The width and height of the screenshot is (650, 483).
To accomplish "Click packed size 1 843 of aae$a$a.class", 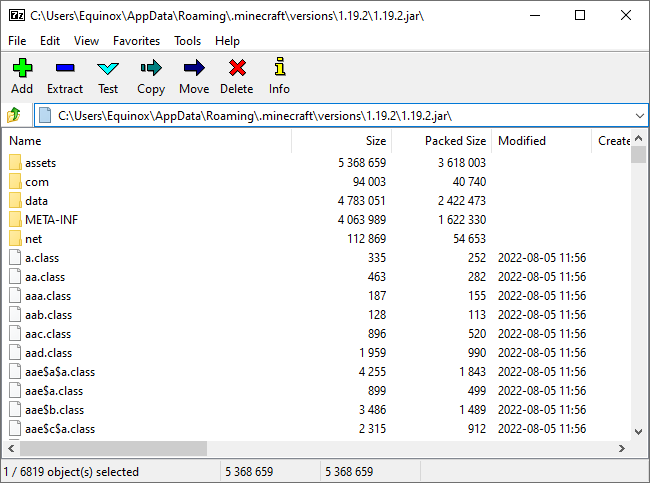I will [472, 371].
